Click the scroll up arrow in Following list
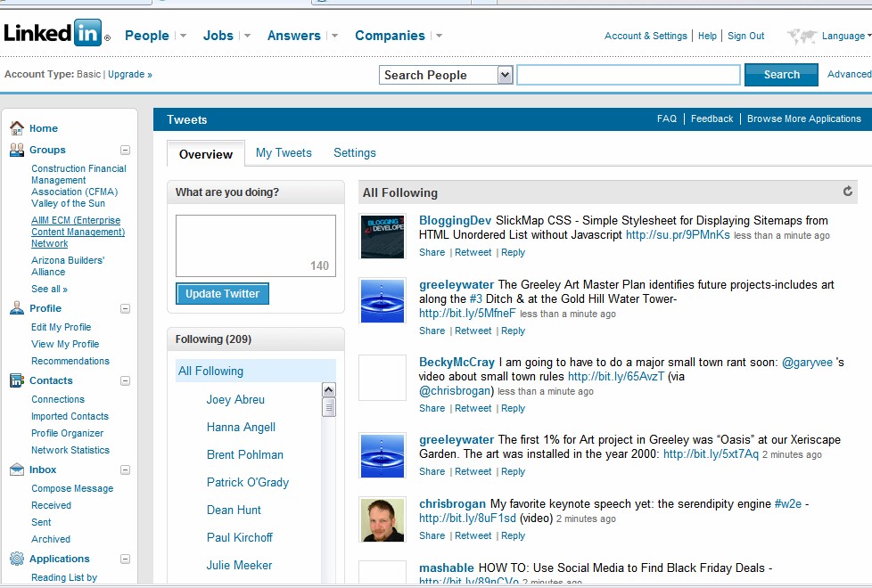Image resolution: width=872 pixels, height=588 pixels. coord(329,389)
